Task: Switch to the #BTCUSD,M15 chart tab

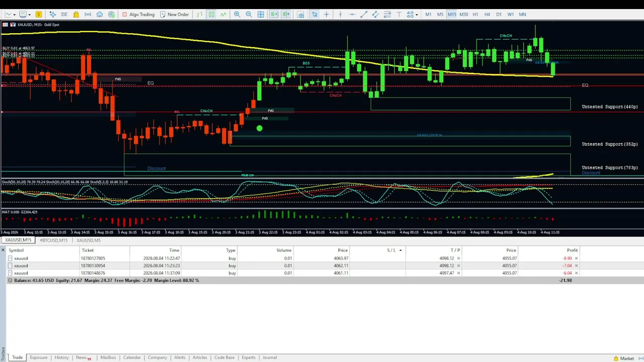Action: click(53, 240)
